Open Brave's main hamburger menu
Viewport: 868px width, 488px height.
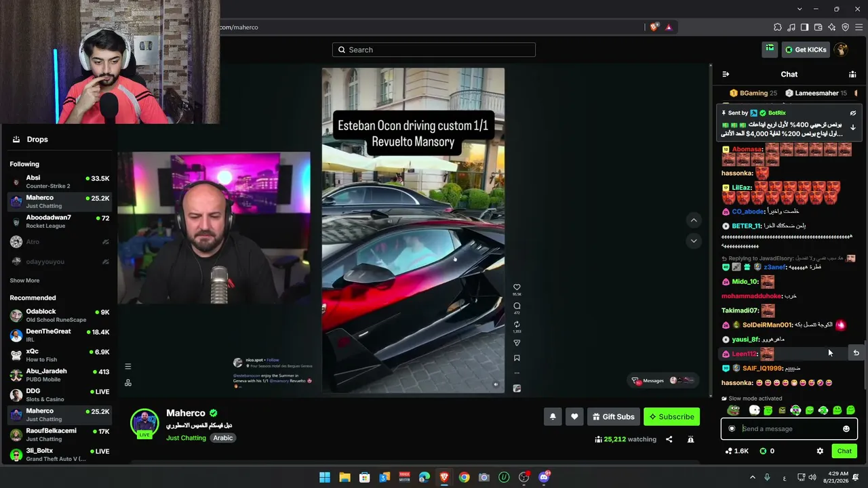(x=859, y=27)
